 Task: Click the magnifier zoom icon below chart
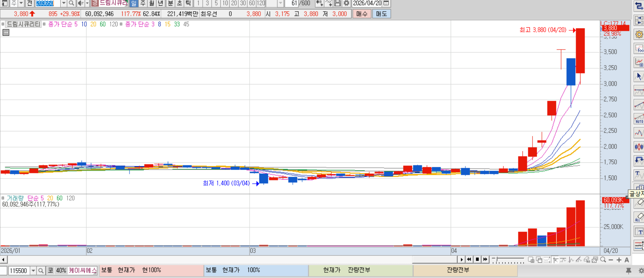(x=603, y=260)
